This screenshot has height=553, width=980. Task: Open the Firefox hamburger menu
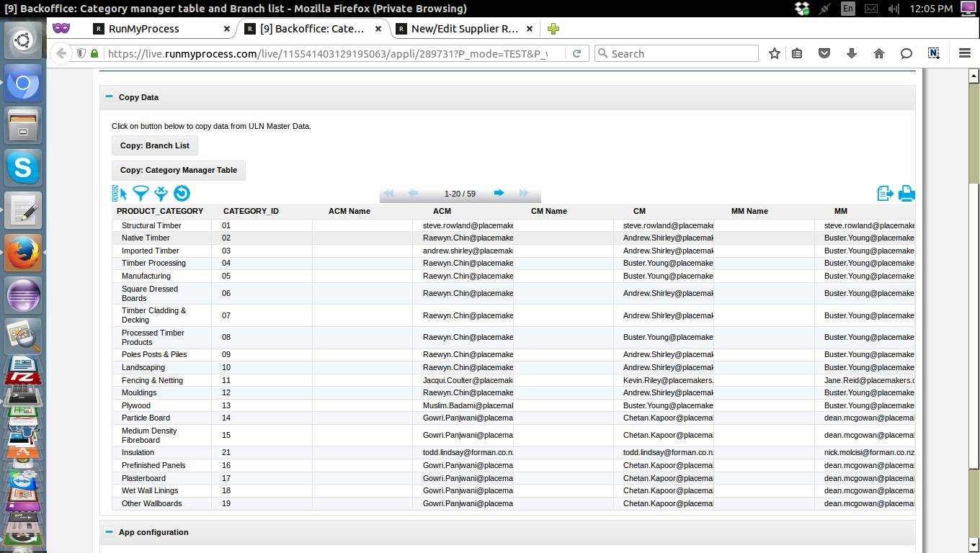[x=964, y=53]
